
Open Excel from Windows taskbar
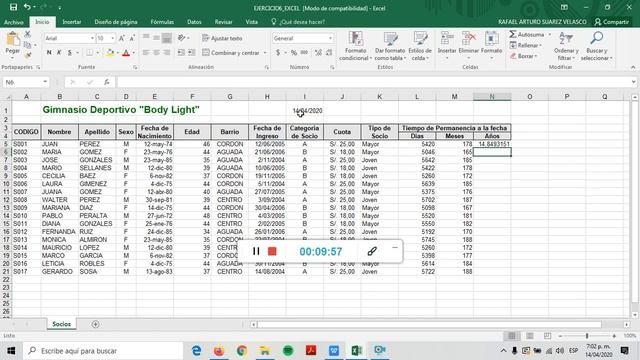(x=357, y=351)
